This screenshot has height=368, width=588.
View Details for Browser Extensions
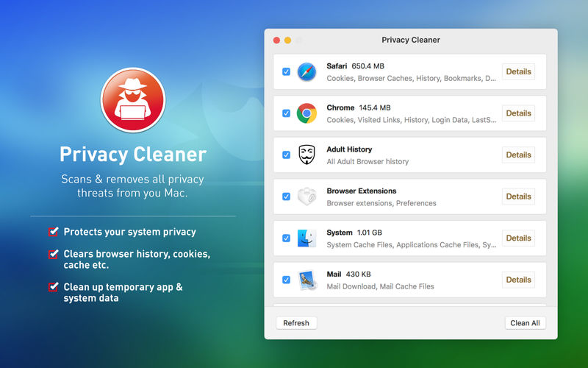[518, 197]
